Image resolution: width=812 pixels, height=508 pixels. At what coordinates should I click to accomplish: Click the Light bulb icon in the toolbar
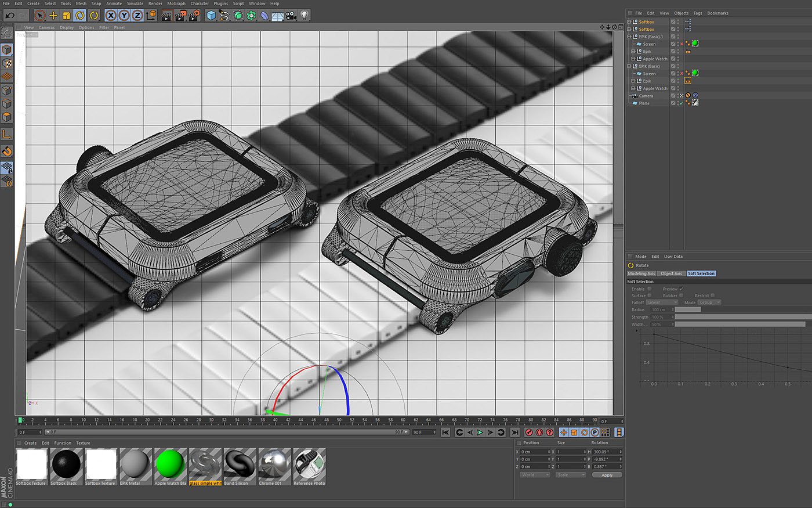click(x=304, y=16)
